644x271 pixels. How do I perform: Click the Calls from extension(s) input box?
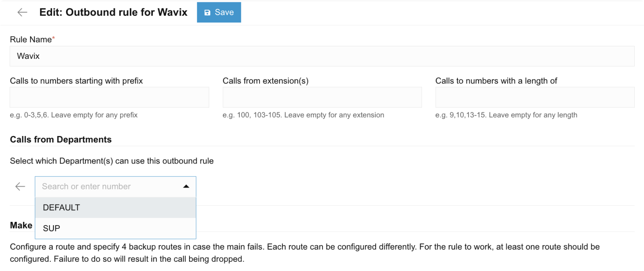pos(322,97)
